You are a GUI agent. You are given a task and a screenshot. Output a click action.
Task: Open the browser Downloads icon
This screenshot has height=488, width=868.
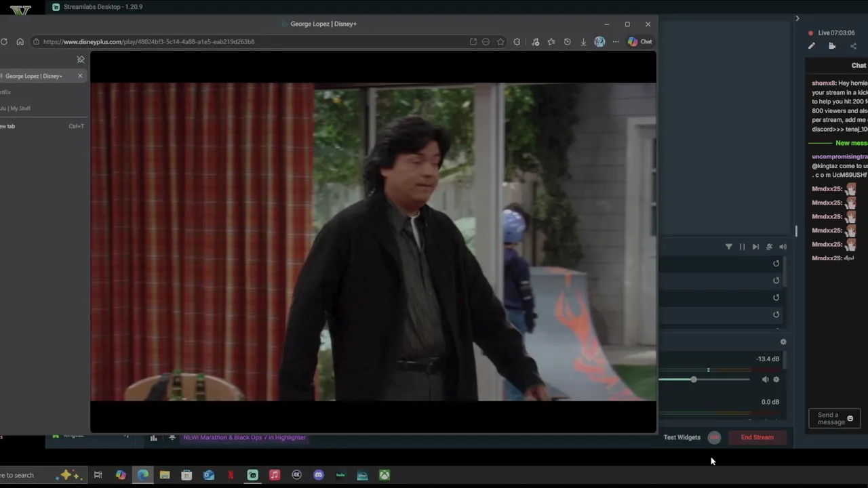coord(583,41)
